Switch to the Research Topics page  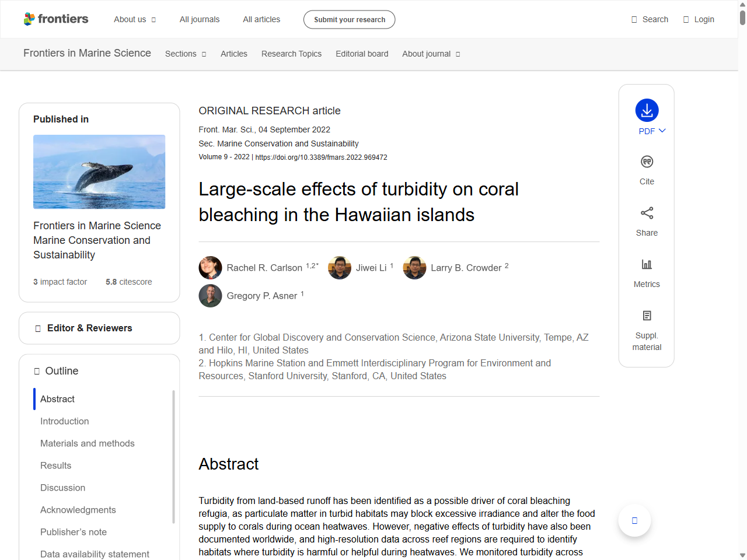(291, 54)
